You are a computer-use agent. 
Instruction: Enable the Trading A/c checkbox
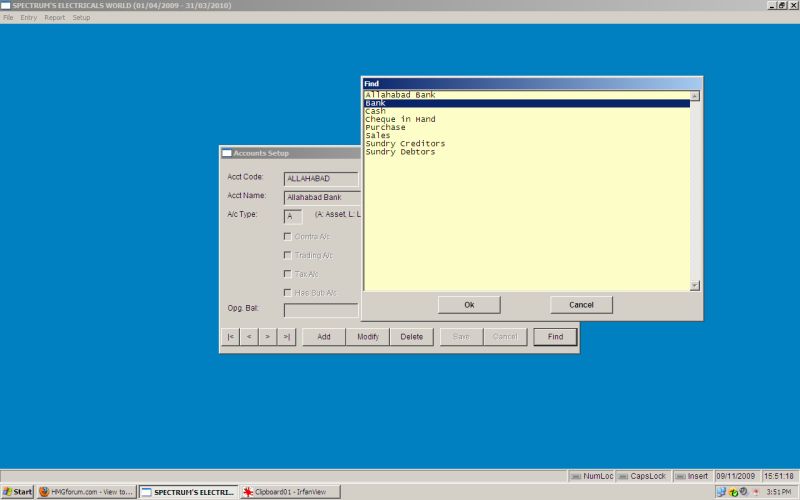288,255
